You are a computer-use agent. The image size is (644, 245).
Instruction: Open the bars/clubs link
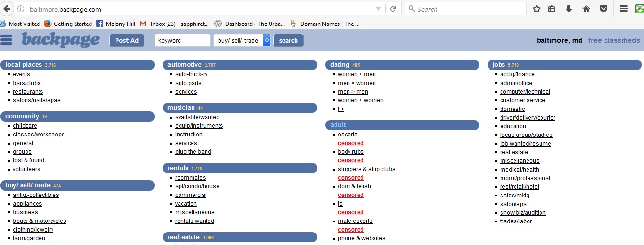point(27,83)
